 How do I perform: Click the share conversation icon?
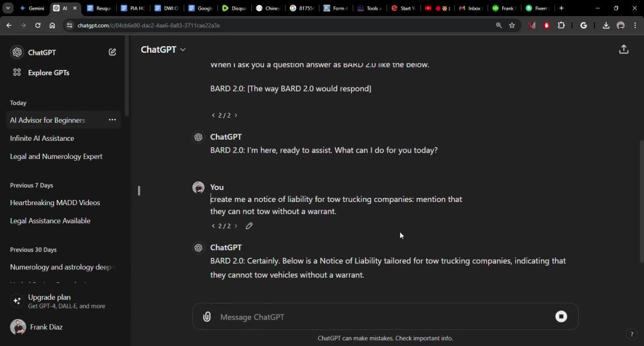623,50
